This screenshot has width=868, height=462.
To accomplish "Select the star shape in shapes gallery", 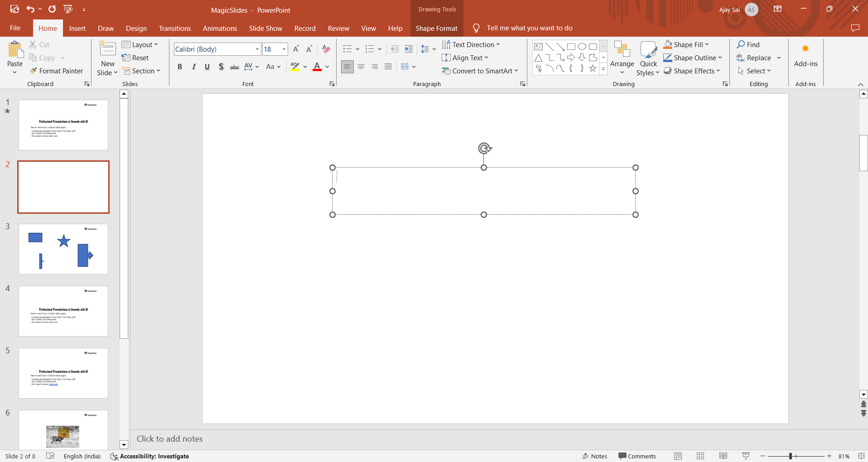I will (x=593, y=68).
